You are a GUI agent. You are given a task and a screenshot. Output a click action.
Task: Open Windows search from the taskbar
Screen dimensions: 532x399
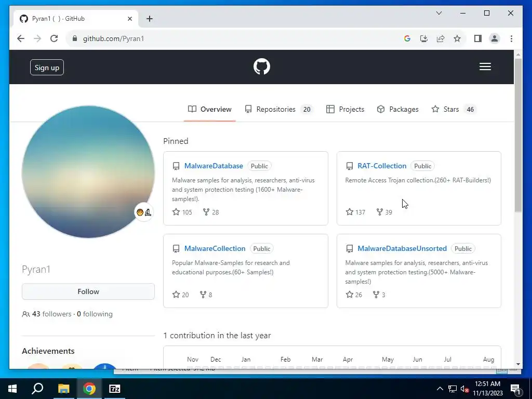click(x=37, y=389)
